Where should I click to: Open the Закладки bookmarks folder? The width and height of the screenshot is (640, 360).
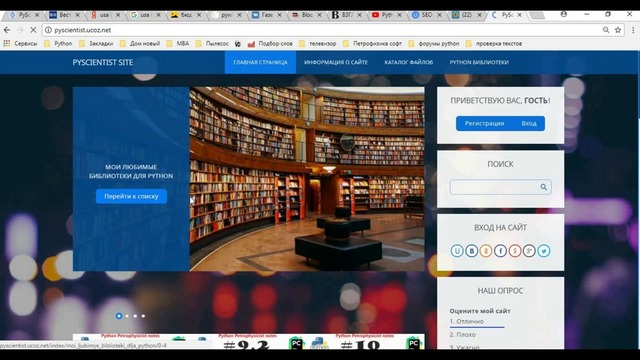[x=96, y=43]
